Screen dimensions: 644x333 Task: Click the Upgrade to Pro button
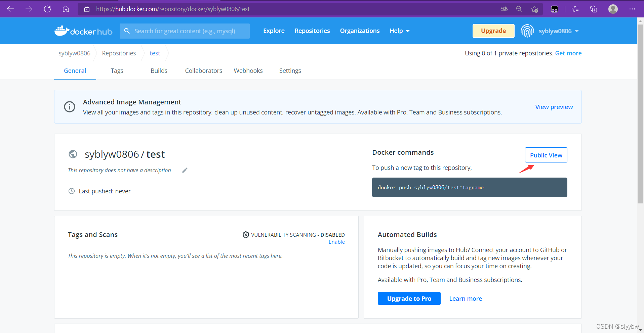point(409,298)
